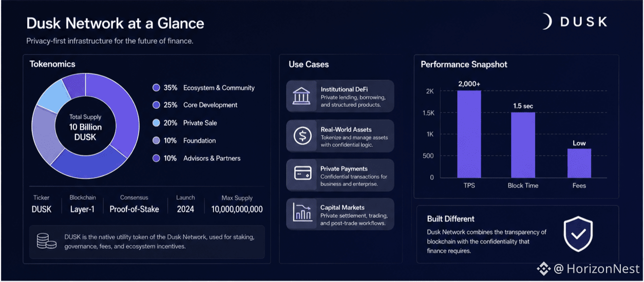
Task: Click the 35% Ecosystem & Community legend dot
Action: (x=157, y=88)
